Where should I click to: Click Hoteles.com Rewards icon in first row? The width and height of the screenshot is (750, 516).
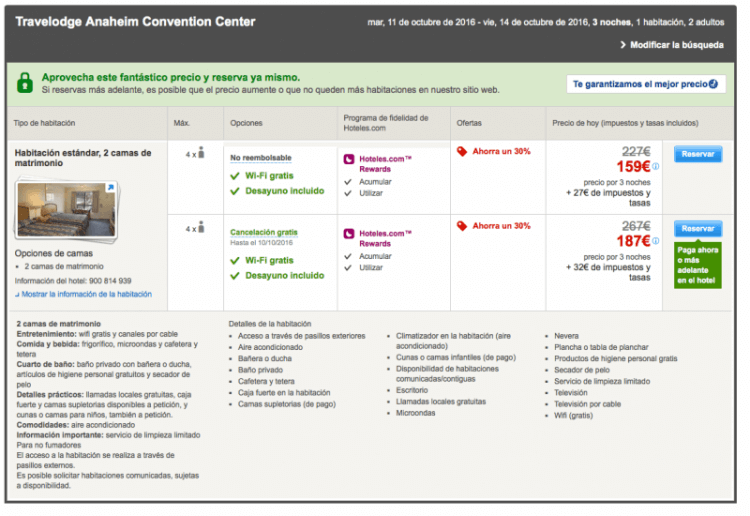[348, 158]
